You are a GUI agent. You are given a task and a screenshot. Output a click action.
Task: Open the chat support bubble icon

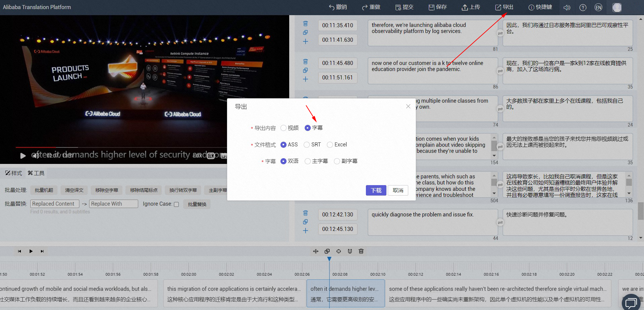631,302
